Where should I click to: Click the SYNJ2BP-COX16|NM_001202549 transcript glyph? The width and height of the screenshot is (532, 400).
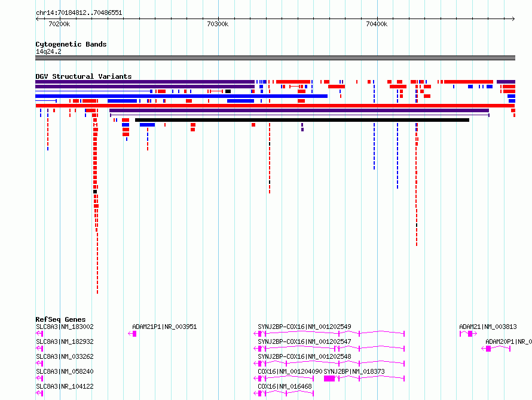[x=329, y=334]
